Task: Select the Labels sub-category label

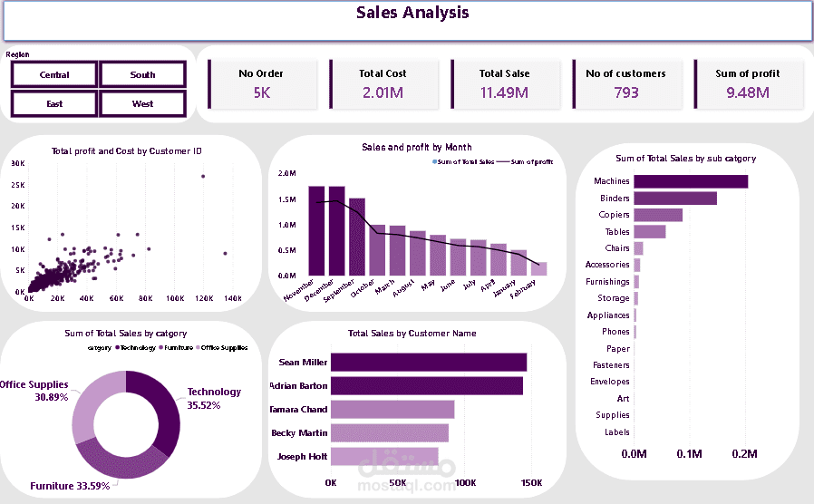Action: [x=616, y=432]
